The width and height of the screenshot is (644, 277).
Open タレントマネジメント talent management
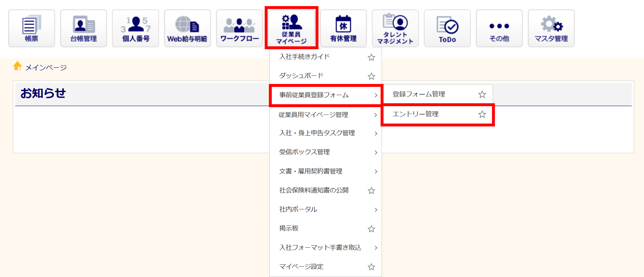coord(395,28)
